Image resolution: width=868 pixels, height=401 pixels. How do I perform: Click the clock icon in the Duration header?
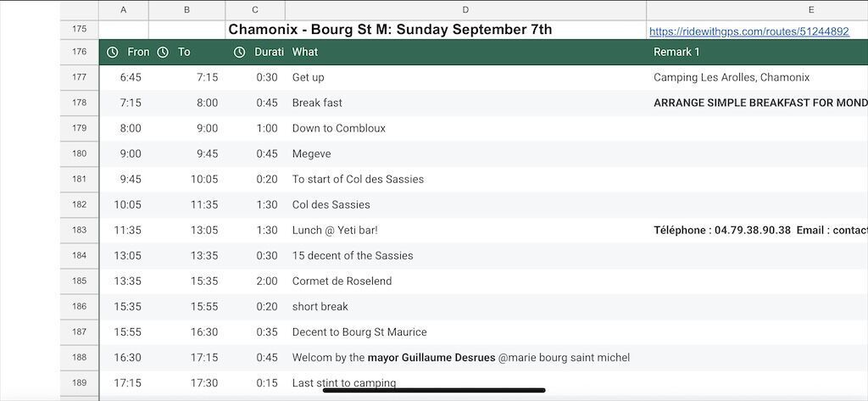point(240,53)
